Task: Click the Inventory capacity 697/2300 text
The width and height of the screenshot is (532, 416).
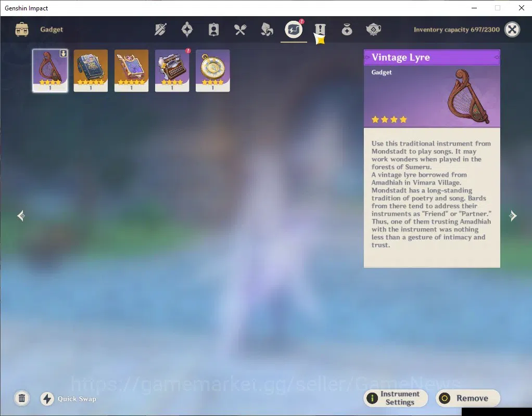Action: click(457, 30)
